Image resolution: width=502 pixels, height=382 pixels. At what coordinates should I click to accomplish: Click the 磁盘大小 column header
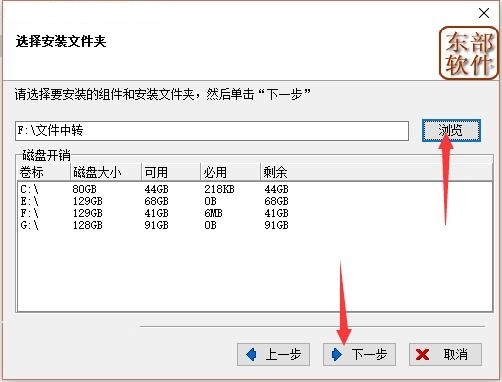[x=106, y=172]
